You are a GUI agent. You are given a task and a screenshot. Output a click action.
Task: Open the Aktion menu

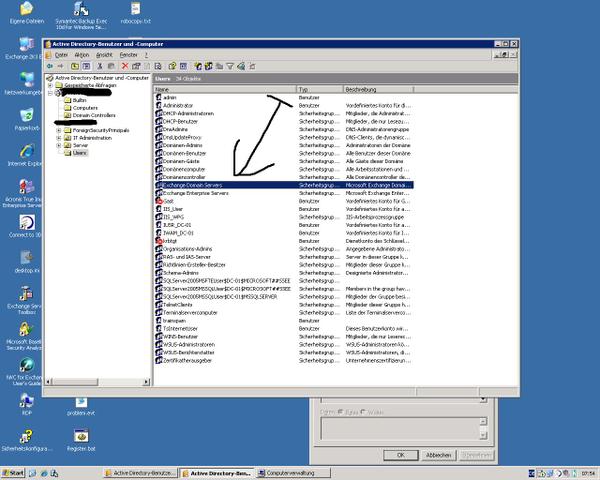(82, 55)
